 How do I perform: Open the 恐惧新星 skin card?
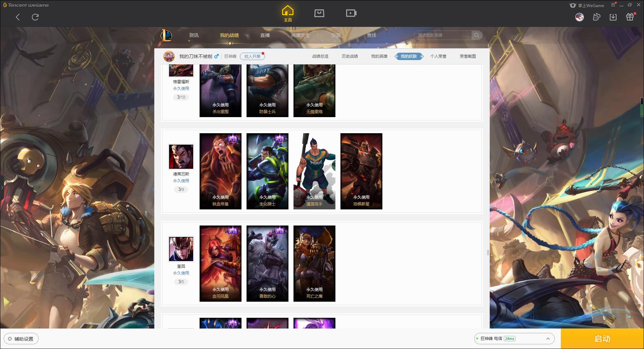[x=361, y=171]
